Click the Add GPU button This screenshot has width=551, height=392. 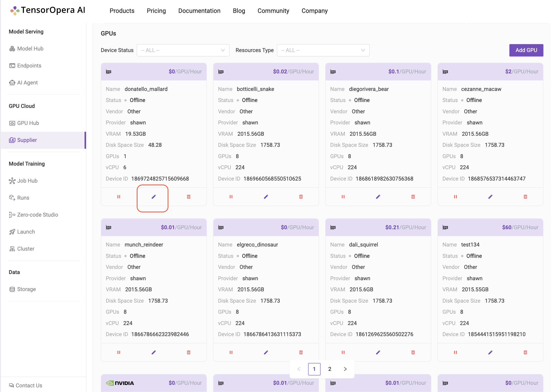click(526, 50)
